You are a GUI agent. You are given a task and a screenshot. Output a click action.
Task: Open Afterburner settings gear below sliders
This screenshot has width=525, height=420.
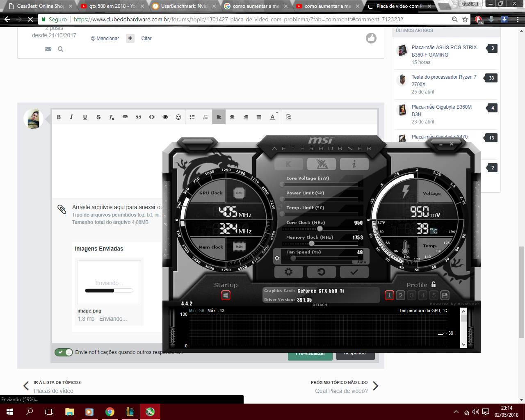(x=288, y=272)
